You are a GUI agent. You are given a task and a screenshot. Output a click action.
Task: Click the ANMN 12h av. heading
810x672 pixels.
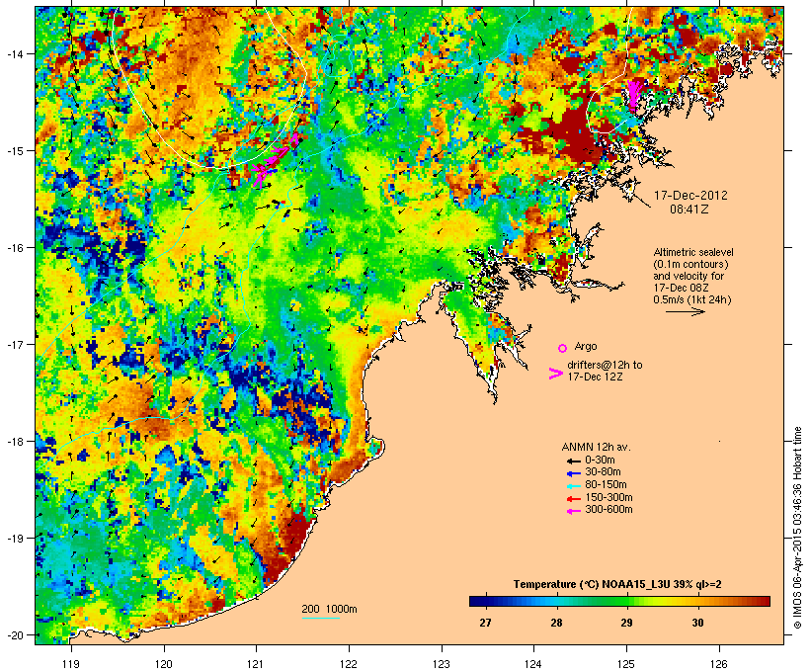pyautogui.click(x=596, y=447)
